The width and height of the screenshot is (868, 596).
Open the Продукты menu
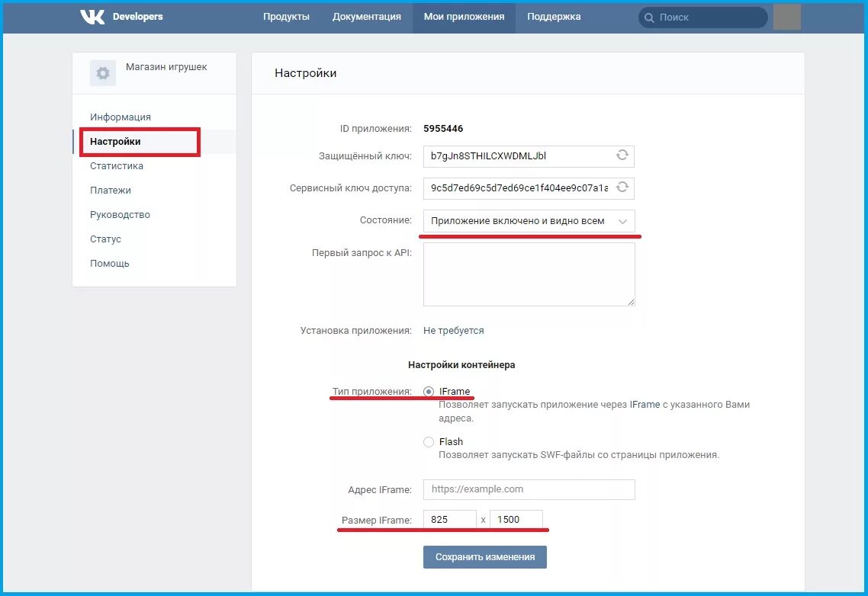[287, 16]
